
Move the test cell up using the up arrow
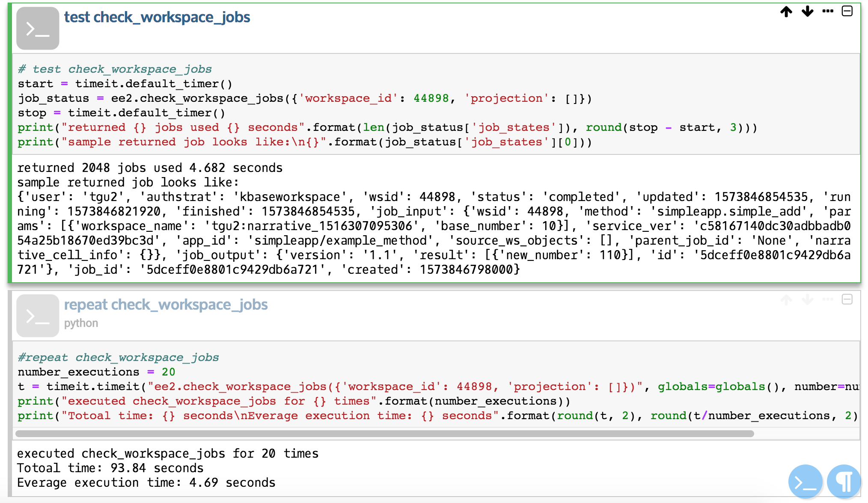coord(786,12)
